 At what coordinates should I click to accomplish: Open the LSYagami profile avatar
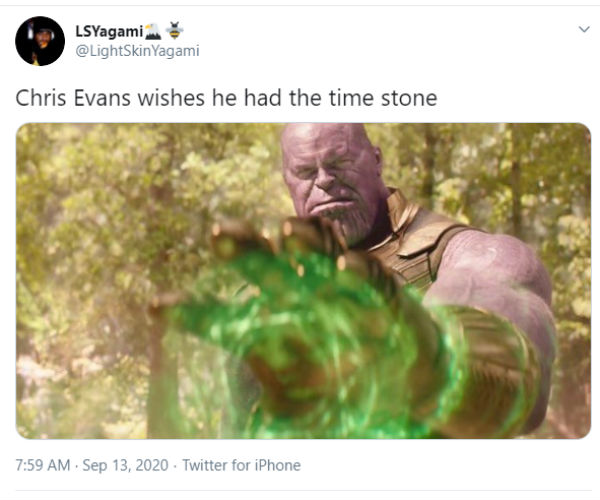point(40,41)
